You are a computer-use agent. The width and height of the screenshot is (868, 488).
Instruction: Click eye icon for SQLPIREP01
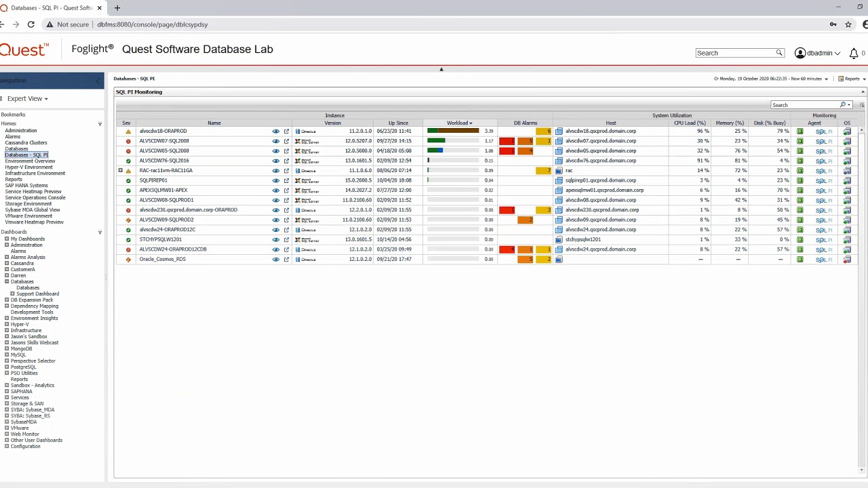pyautogui.click(x=276, y=180)
